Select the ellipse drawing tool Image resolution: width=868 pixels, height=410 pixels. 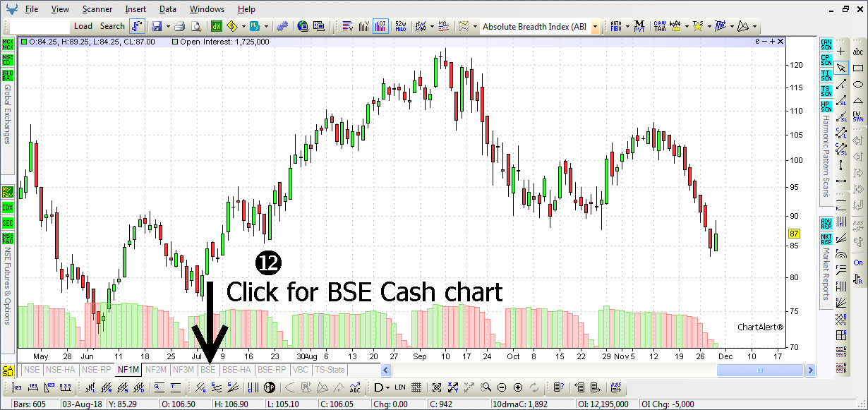point(858,85)
